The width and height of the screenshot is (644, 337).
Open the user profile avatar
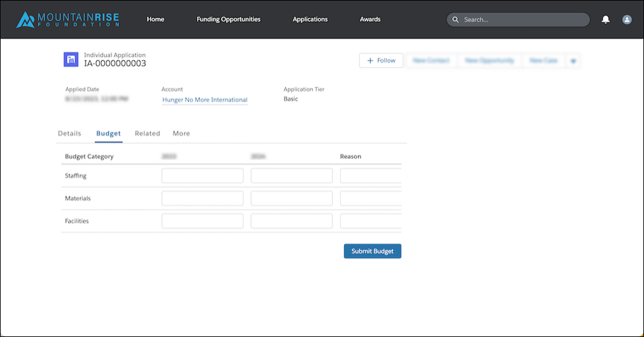tap(627, 19)
